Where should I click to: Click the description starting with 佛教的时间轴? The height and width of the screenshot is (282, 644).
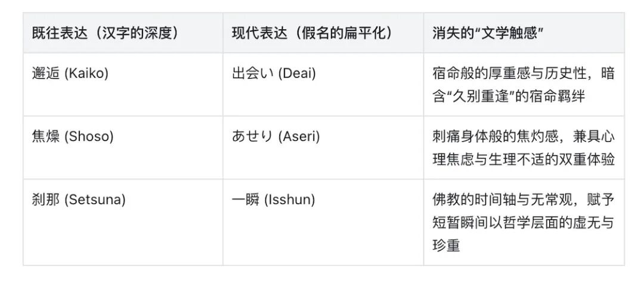(x=523, y=199)
